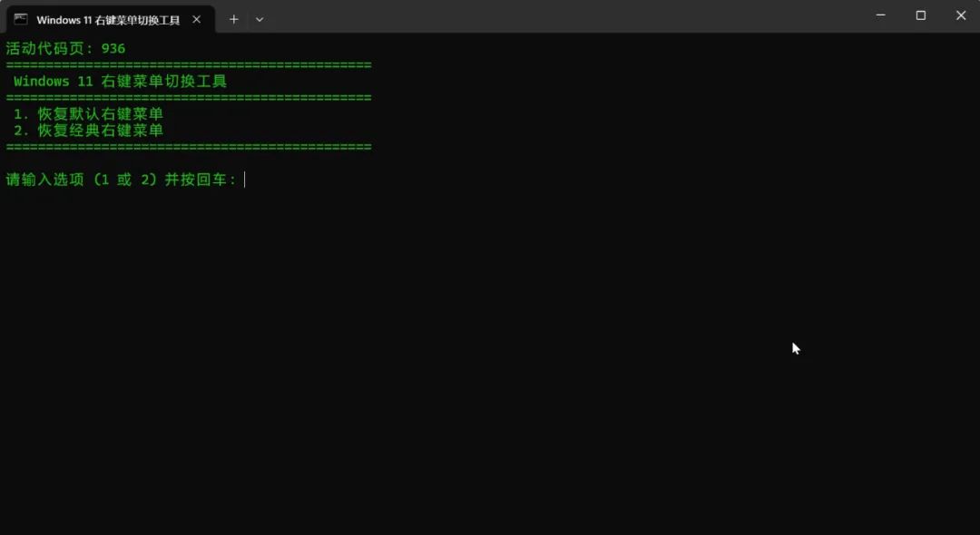Screen dimensions: 980x535
Task: Maximize the terminal window
Action: (921, 15)
